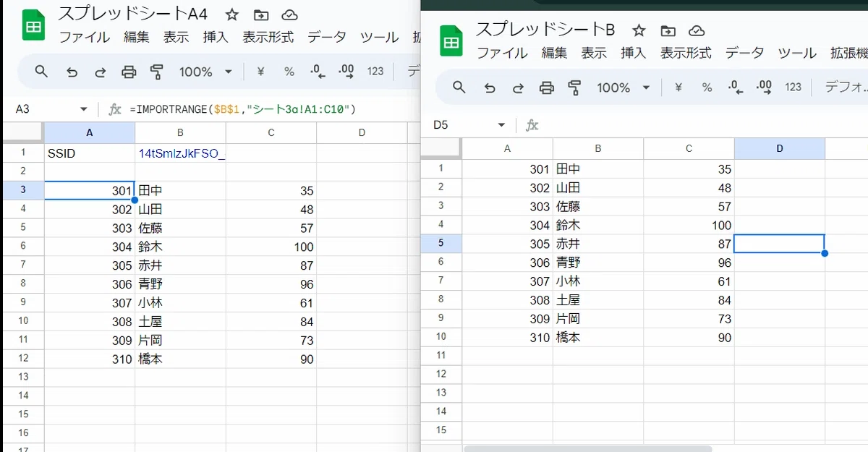
Task: Open ツール menu in スプレッドシートB
Action: point(797,53)
